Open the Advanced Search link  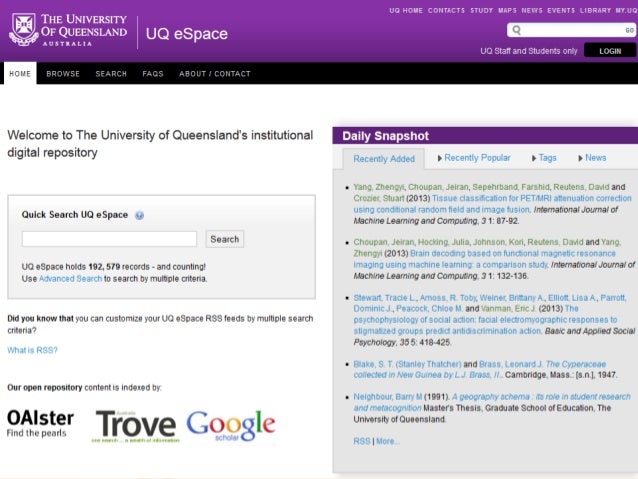click(70, 279)
